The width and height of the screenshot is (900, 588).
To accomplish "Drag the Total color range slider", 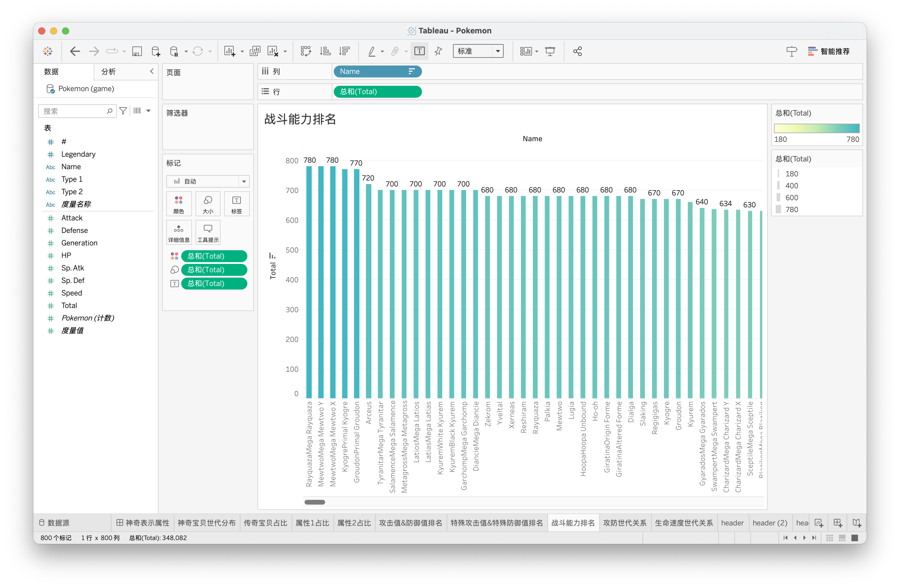I will (817, 129).
